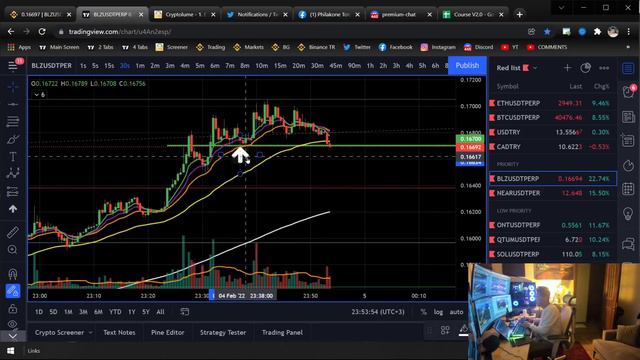
Task: Select the trend line drawing tool
Action: click(13, 104)
